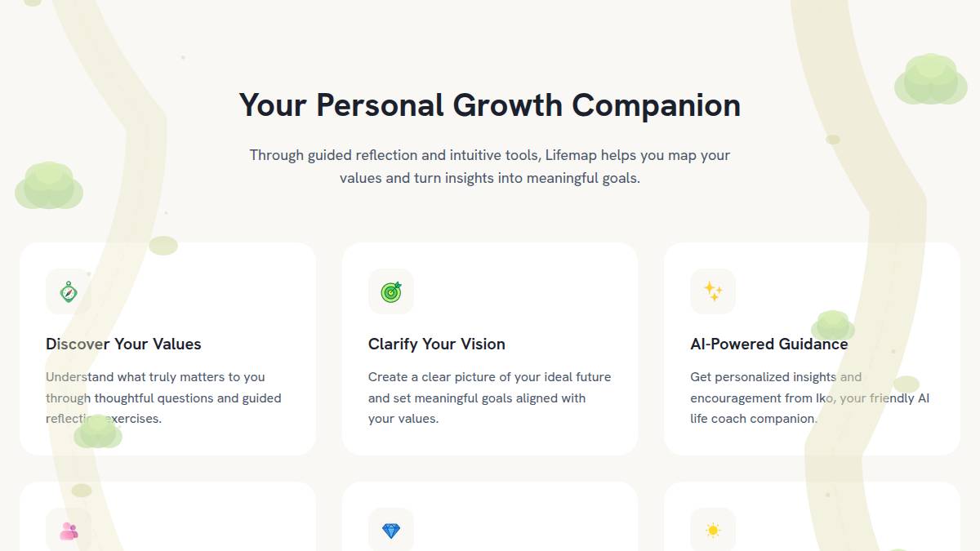Viewport: 980px width, 551px height.
Task: Click the green bush beside the AI-Powered Guidance title
Action: coord(832,326)
